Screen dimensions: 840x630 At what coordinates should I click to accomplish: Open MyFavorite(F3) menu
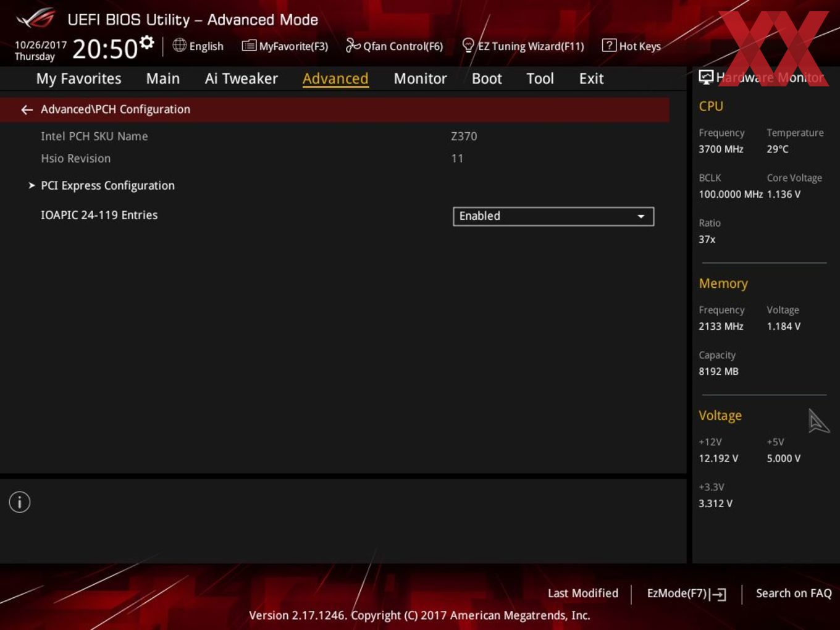tap(285, 46)
